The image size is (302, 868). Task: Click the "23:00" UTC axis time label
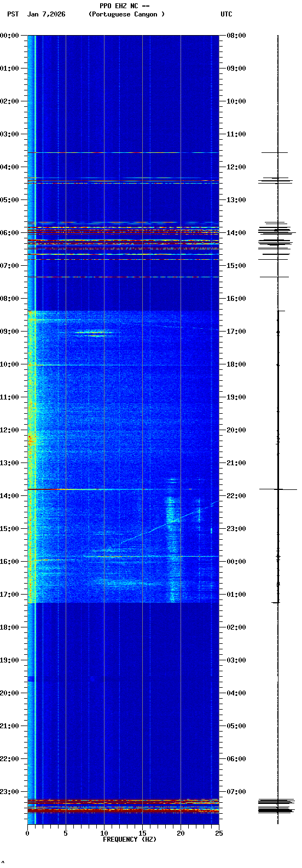coord(236,529)
